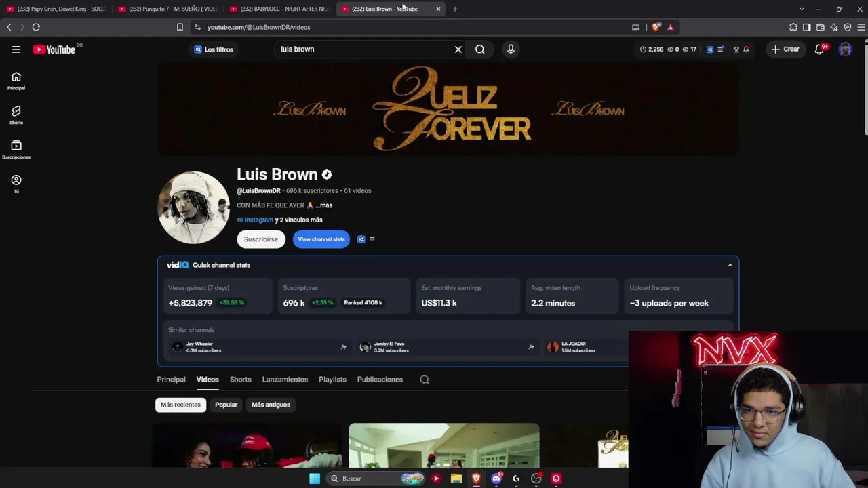Select the Videos channel tab
This screenshot has width=868, height=488.
[x=208, y=380]
